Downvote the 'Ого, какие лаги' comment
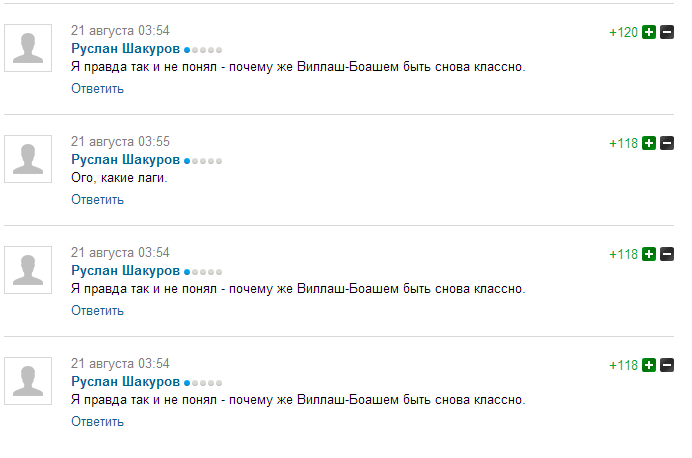Image resolution: width=692 pixels, height=458 pixels. click(667, 143)
